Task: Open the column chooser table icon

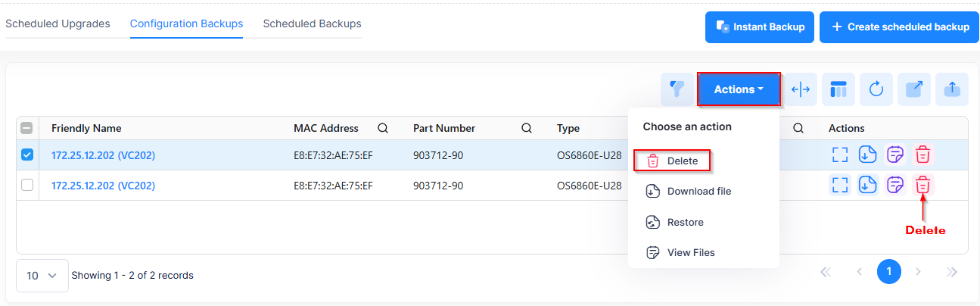Action: pyautogui.click(x=838, y=89)
